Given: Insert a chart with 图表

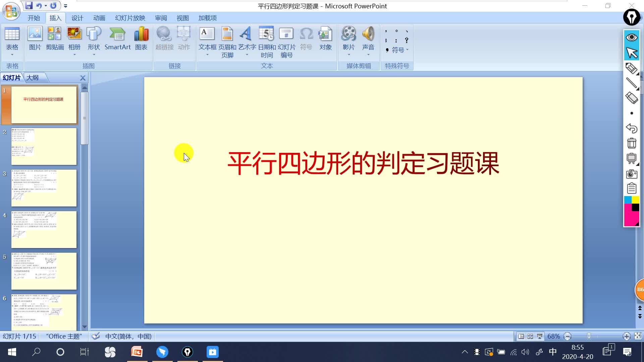Looking at the screenshot, I should pyautogui.click(x=141, y=39).
